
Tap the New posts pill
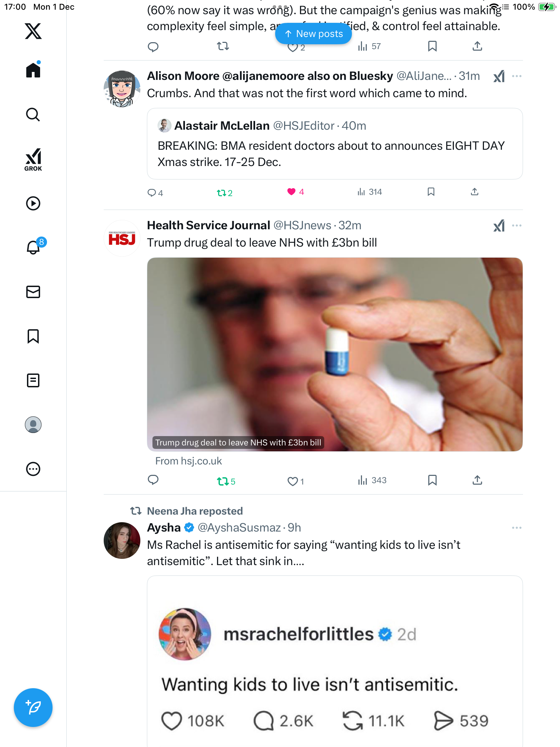point(313,34)
